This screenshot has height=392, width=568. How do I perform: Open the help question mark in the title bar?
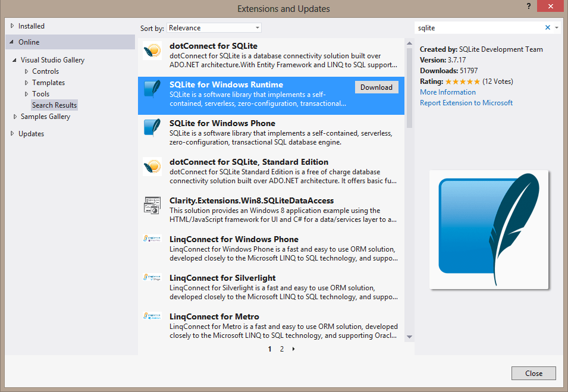(529, 6)
